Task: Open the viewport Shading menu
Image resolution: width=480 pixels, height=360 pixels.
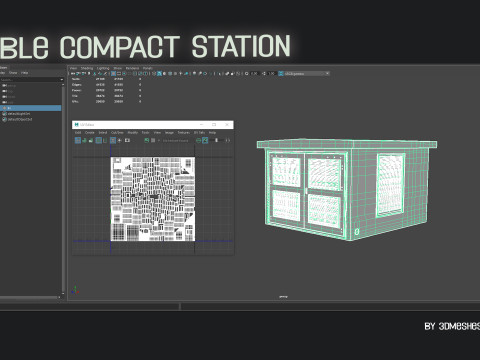Action: (x=87, y=68)
